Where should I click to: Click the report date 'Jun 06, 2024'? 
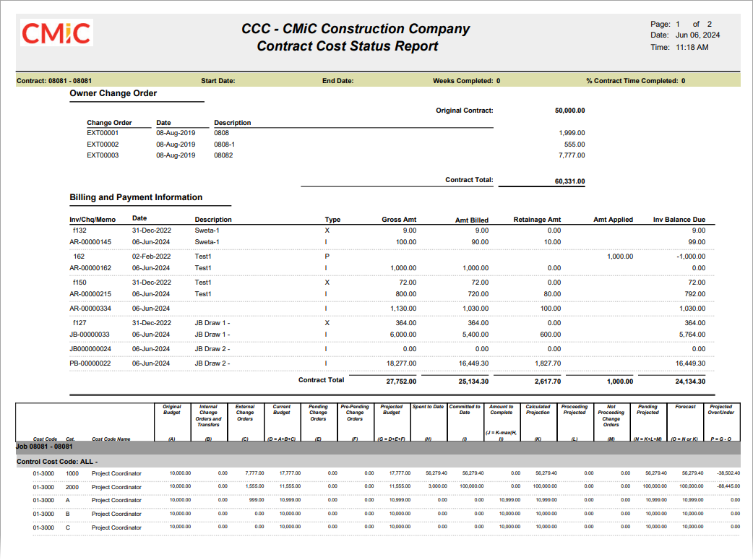point(698,35)
